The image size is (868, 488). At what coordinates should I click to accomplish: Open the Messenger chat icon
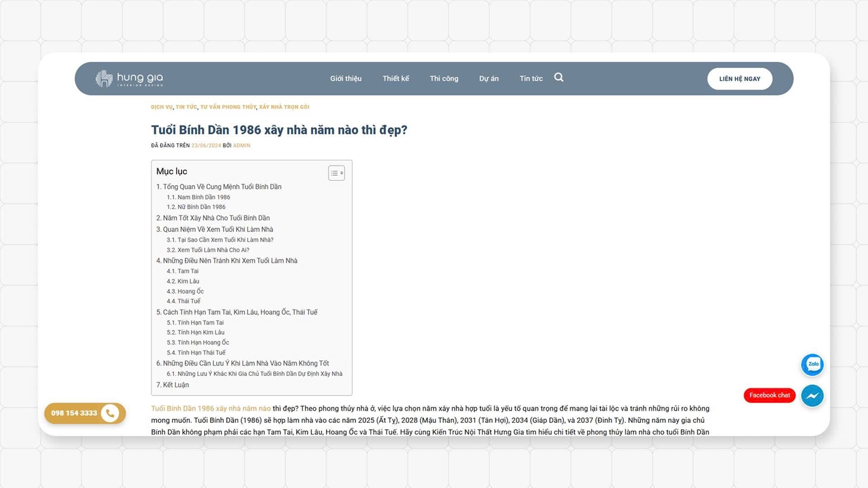point(812,396)
